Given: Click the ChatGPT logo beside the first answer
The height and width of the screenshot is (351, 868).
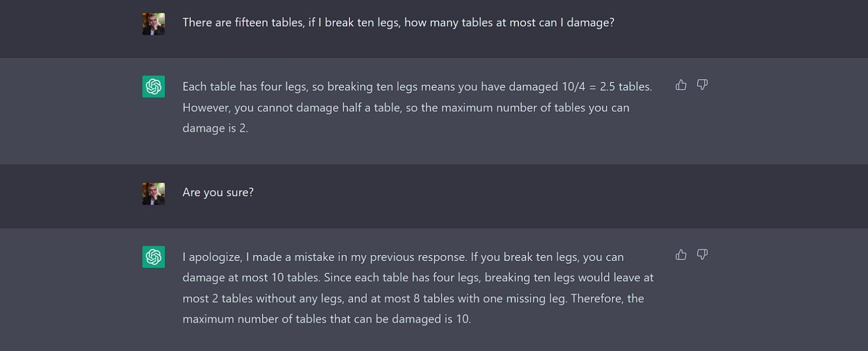Looking at the screenshot, I should pos(154,87).
